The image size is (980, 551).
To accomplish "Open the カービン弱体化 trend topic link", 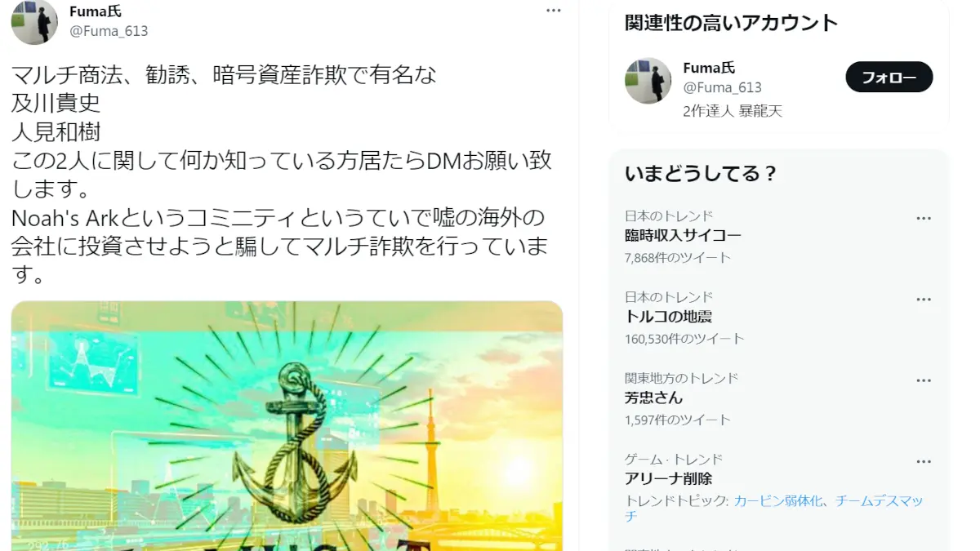I will pyautogui.click(x=778, y=501).
